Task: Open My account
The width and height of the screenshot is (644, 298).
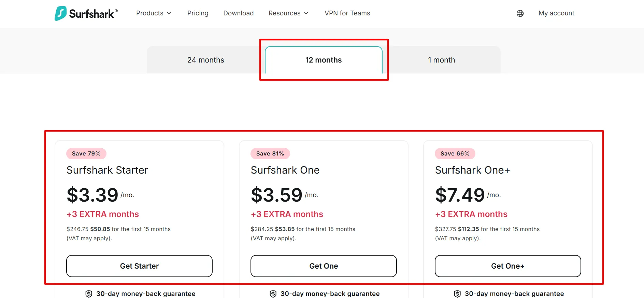Action: [556, 13]
